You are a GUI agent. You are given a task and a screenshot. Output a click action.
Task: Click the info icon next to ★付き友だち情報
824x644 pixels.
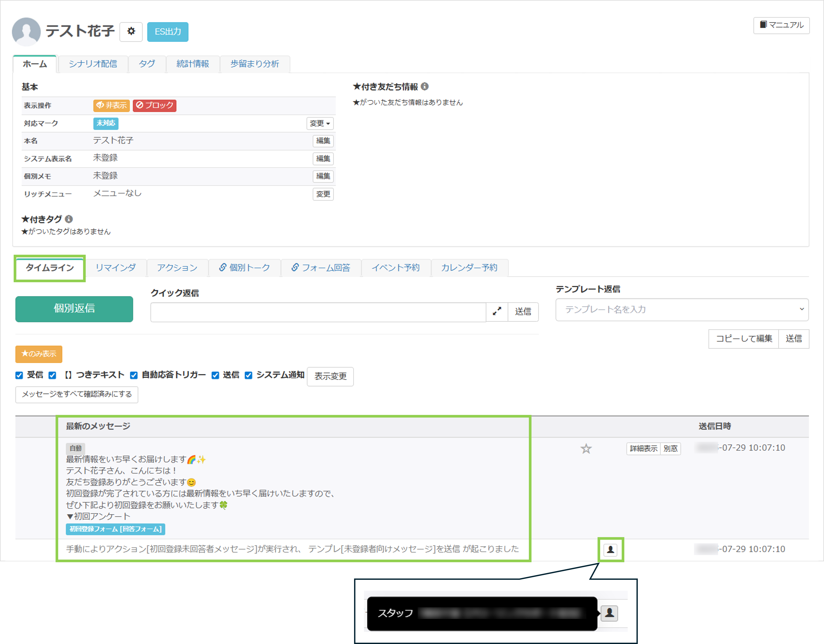pos(425,86)
